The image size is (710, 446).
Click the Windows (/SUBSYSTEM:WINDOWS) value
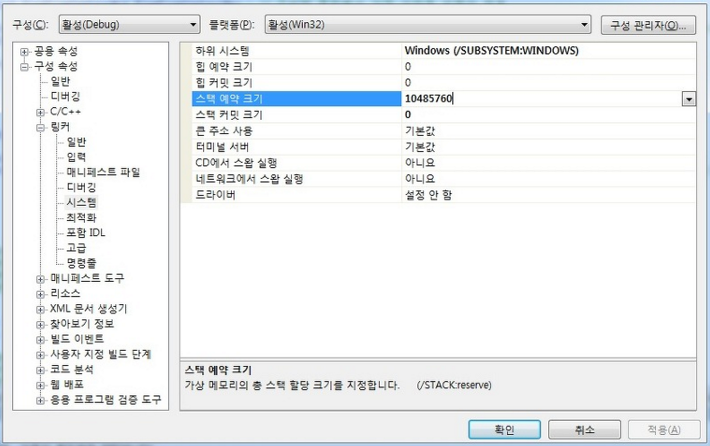point(491,50)
